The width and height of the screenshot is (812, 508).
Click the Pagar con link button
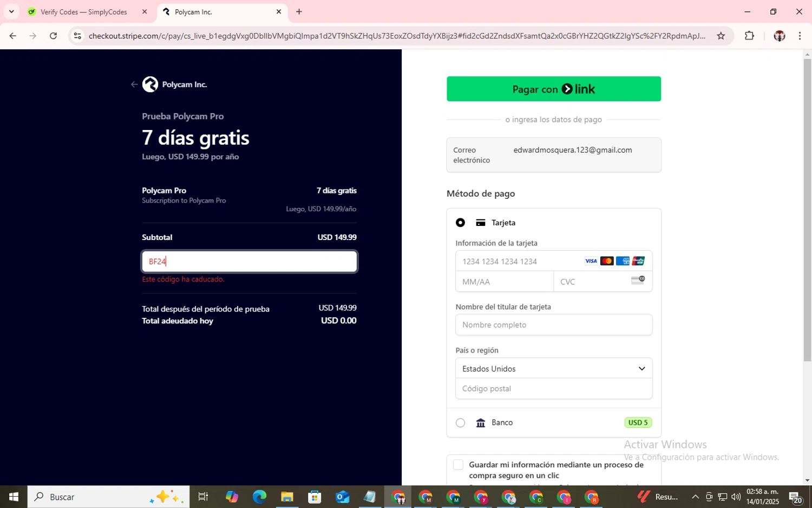coord(554,89)
